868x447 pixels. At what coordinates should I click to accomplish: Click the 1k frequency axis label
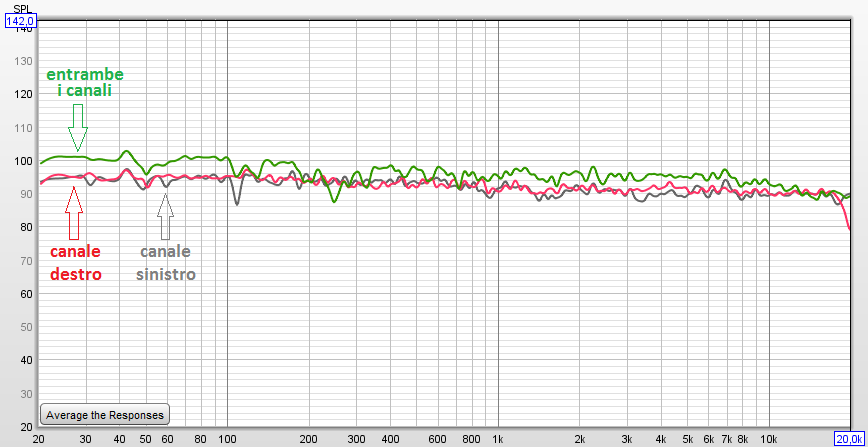click(x=499, y=439)
